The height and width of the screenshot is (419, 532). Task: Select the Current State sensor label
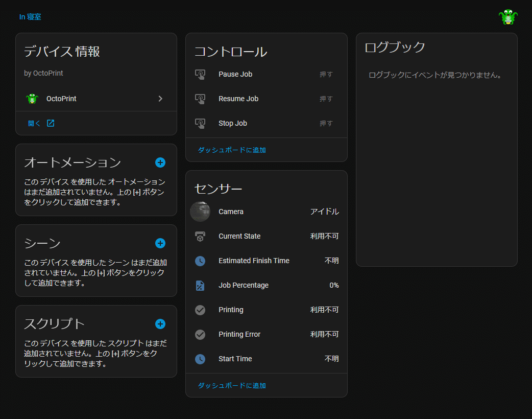[x=239, y=236]
